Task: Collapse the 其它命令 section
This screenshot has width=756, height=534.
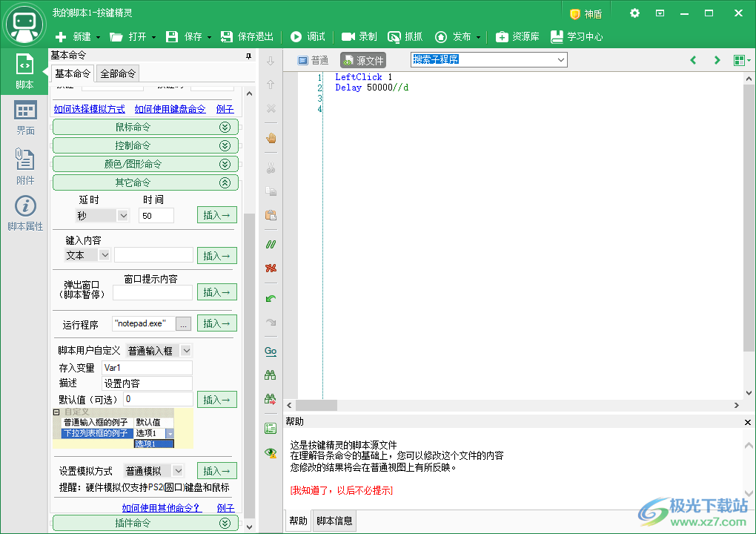Action: tap(145, 183)
